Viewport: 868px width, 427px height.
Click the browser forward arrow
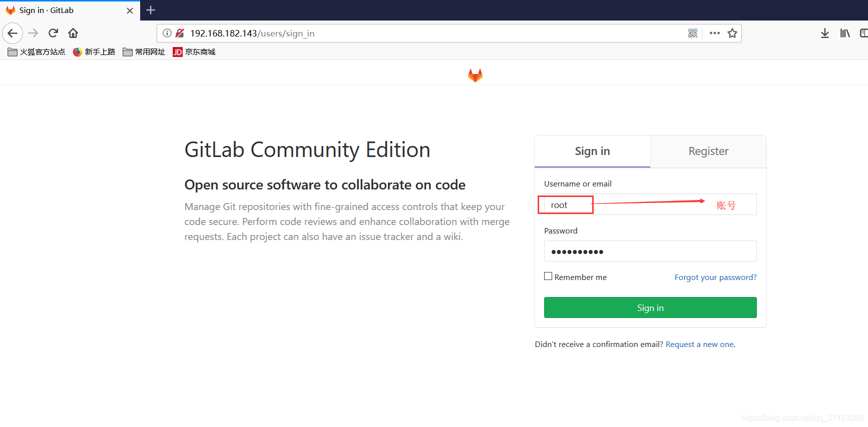(33, 33)
